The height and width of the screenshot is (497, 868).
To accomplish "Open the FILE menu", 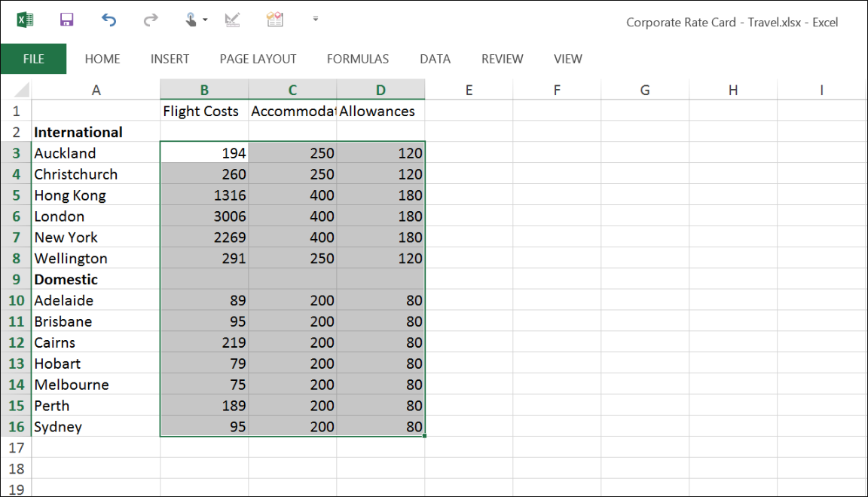I will [x=33, y=58].
